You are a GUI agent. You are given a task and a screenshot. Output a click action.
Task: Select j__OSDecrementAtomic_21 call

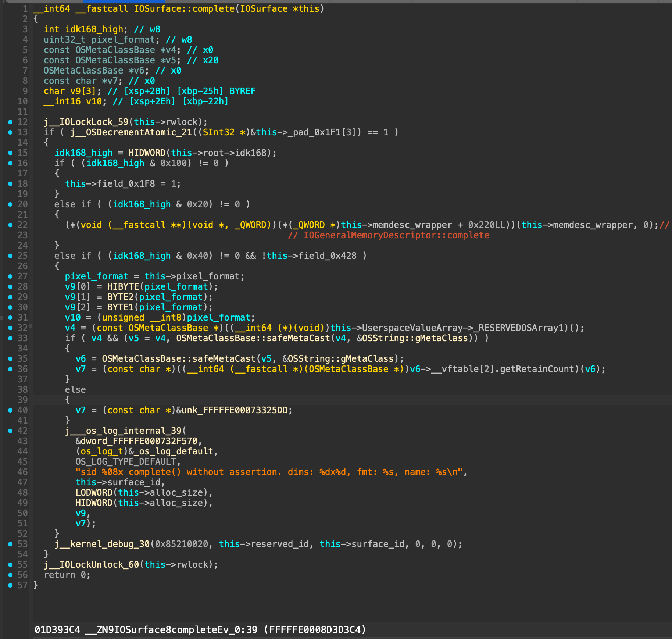pos(132,132)
